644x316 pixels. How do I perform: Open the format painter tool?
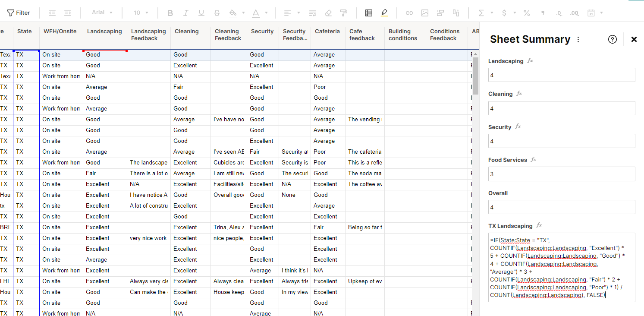[343, 13]
